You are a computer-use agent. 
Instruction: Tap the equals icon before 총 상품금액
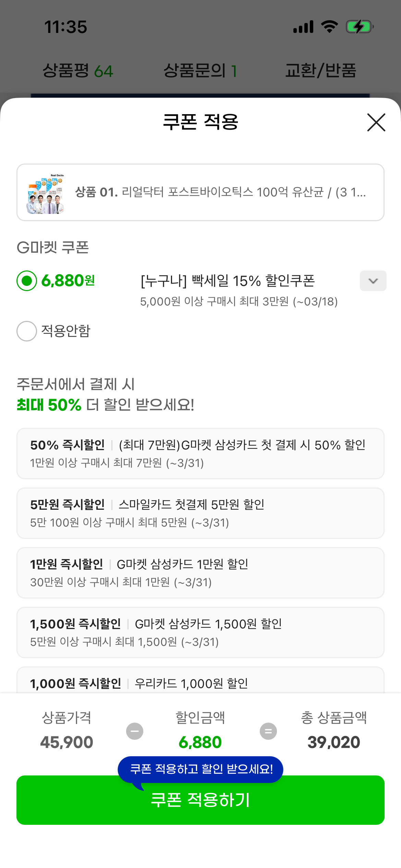click(268, 731)
